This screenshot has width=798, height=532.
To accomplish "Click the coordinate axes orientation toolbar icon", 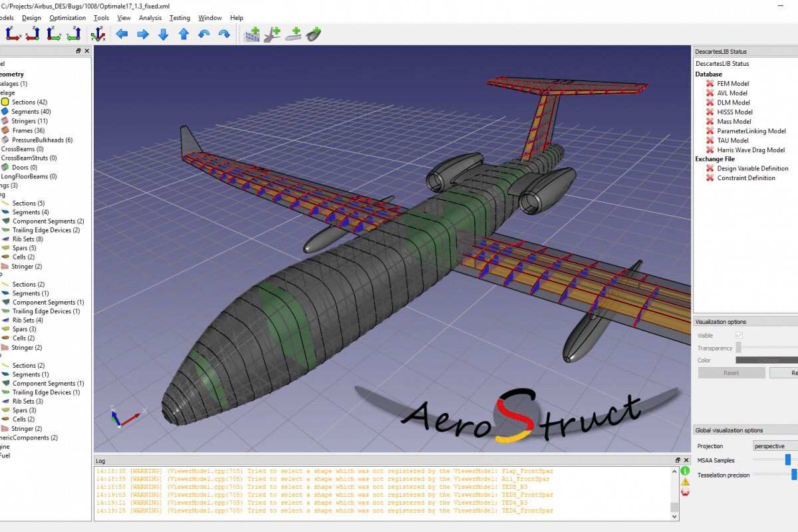I will click(x=98, y=33).
